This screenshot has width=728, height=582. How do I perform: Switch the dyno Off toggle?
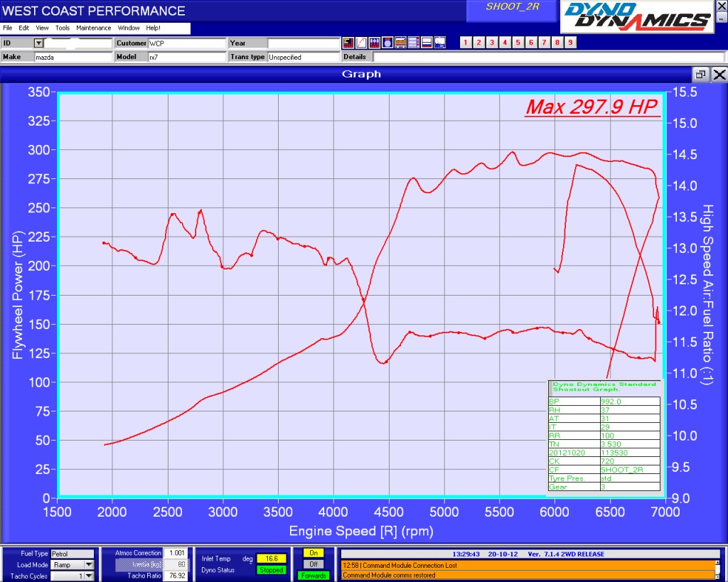click(314, 564)
